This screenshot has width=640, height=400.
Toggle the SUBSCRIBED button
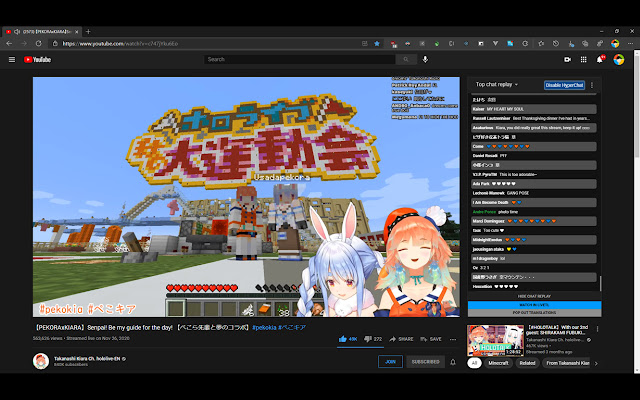pos(425,362)
